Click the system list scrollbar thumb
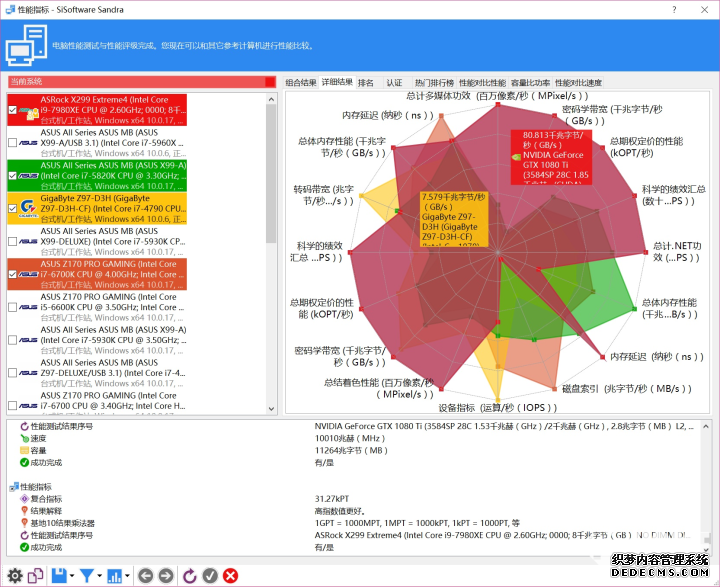 coord(271,174)
